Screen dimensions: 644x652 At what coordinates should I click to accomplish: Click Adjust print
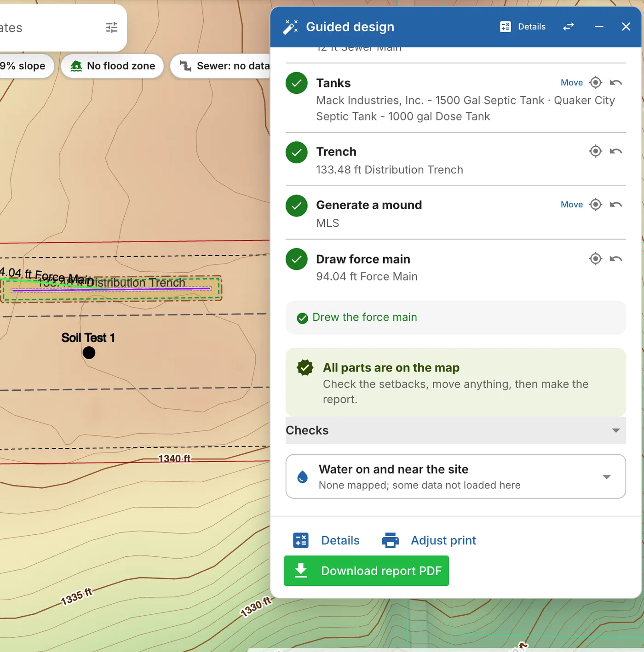tap(429, 540)
